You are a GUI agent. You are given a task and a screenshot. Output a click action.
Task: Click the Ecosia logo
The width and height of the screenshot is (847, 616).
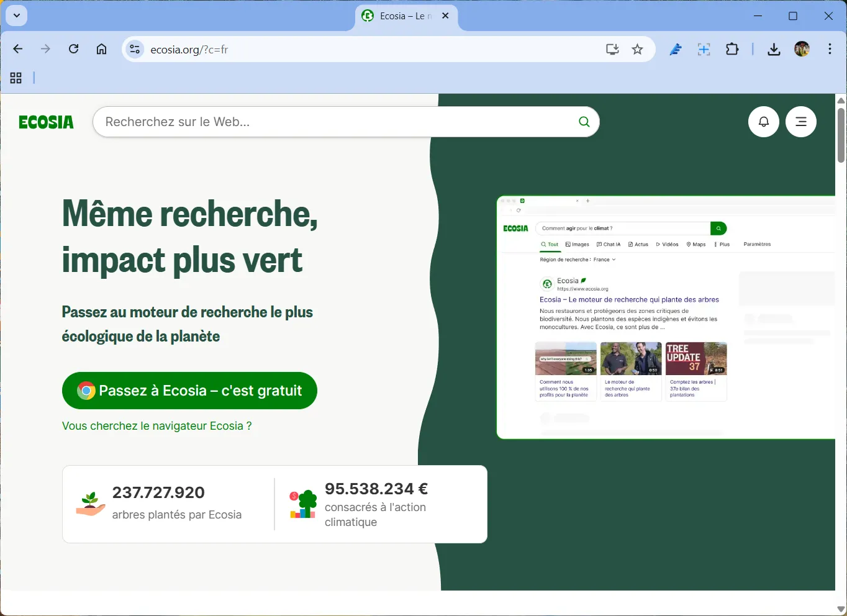coord(47,122)
